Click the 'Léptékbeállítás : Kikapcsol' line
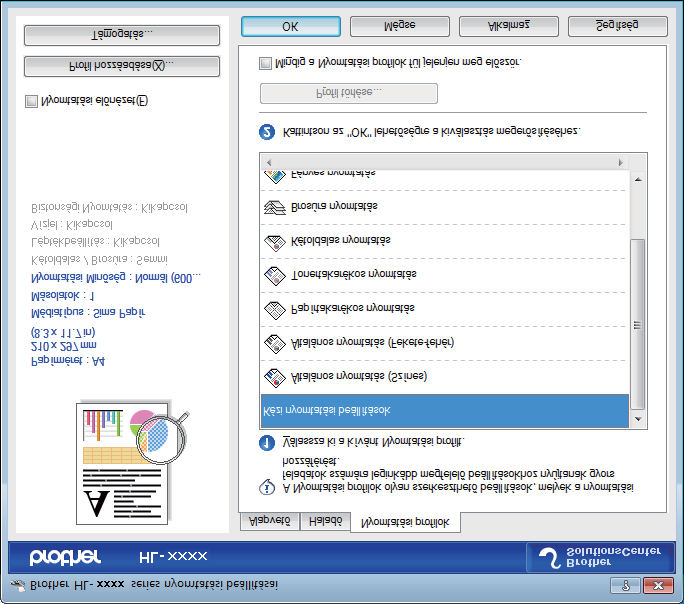The height and width of the screenshot is (604, 684). tap(96, 241)
